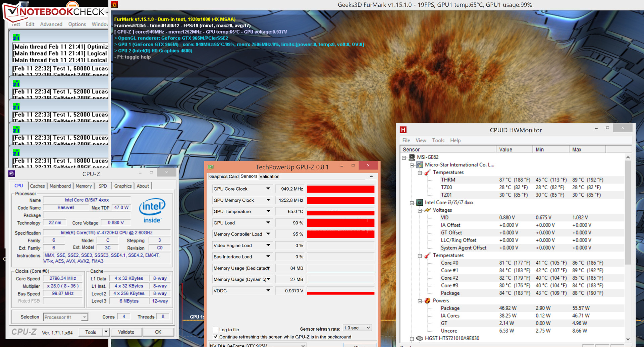Image resolution: width=644 pixels, height=347 pixels.
Task: Open the Processor #1 selection dropdown
Action: click(x=66, y=317)
